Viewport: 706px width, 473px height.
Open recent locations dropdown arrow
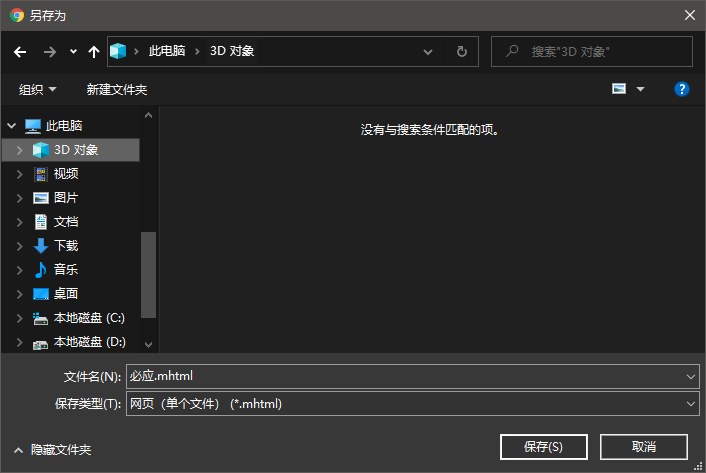[73, 51]
